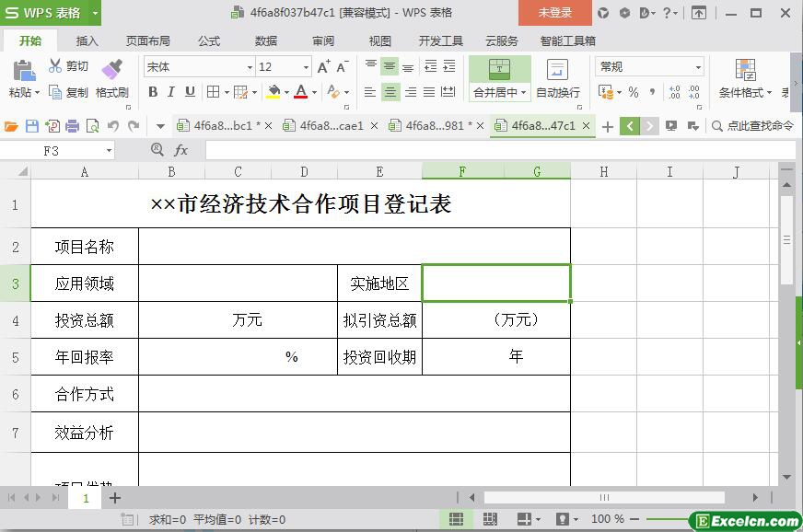Screen dimensions: 803x532
Task: Toggle Italic formatting
Action: (x=171, y=92)
